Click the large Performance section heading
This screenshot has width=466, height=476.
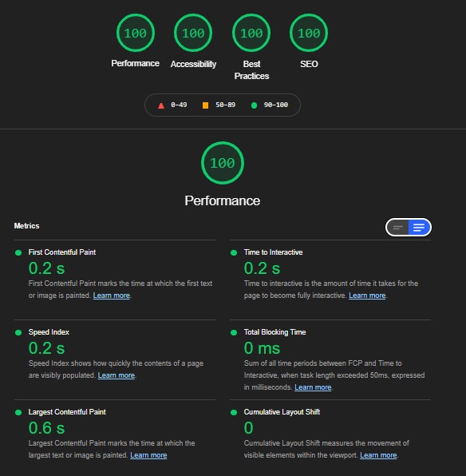pyautogui.click(x=223, y=200)
